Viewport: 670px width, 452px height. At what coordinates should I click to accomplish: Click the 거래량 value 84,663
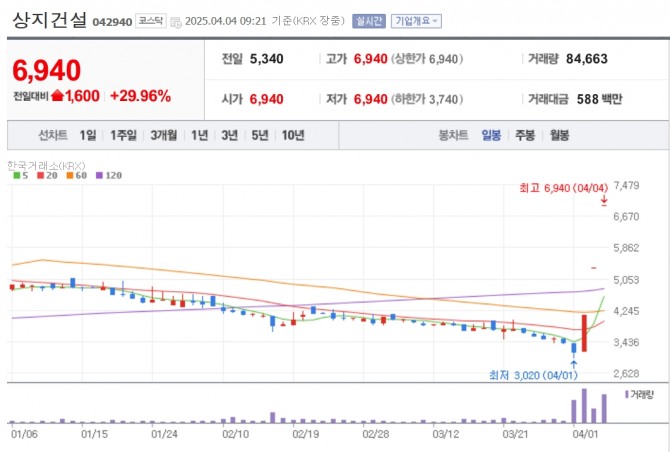pos(587,59)
